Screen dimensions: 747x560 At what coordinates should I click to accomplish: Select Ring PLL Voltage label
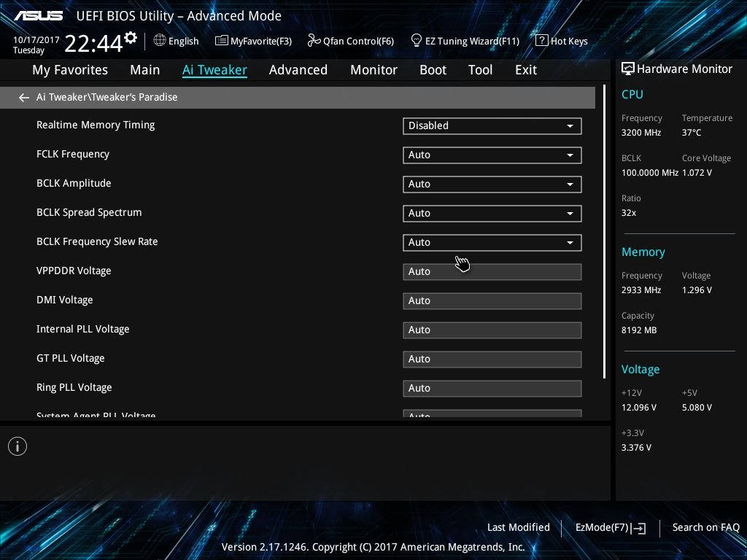74,388
